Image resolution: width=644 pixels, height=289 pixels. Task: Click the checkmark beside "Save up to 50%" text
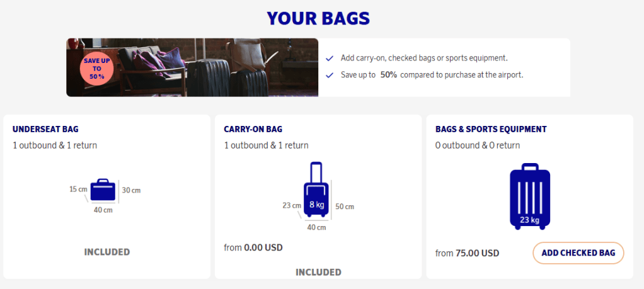click(x=330, y=75)
